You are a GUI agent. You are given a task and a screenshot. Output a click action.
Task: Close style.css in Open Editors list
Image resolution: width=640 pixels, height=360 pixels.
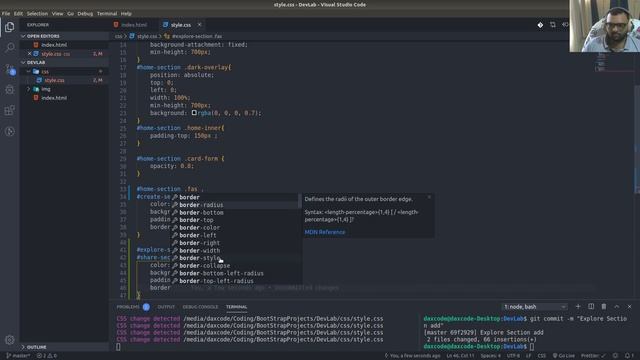(29, 53)
